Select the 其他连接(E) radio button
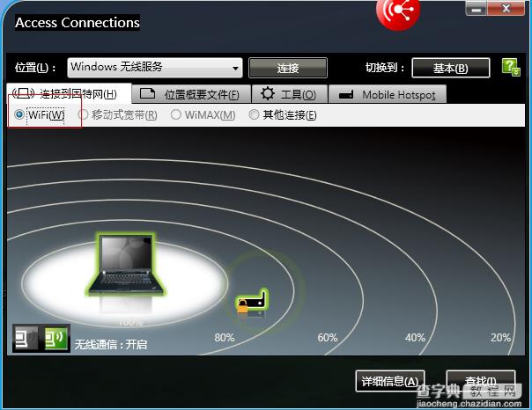The width and height of the screenshot is (532, 410). (283, 115)
